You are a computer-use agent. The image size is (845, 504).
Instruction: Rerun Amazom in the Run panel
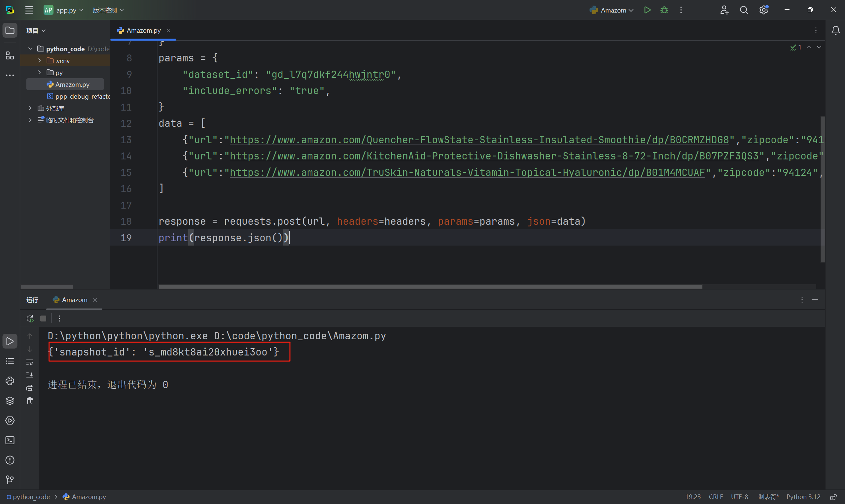(30, 318)
